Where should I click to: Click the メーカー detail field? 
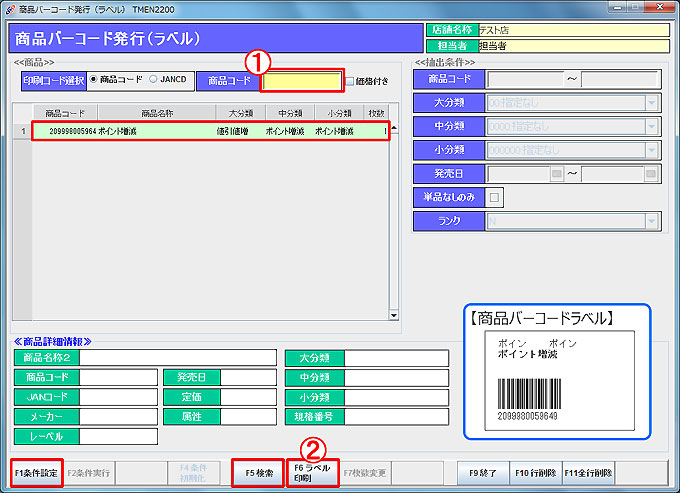[x=118, y=417]
